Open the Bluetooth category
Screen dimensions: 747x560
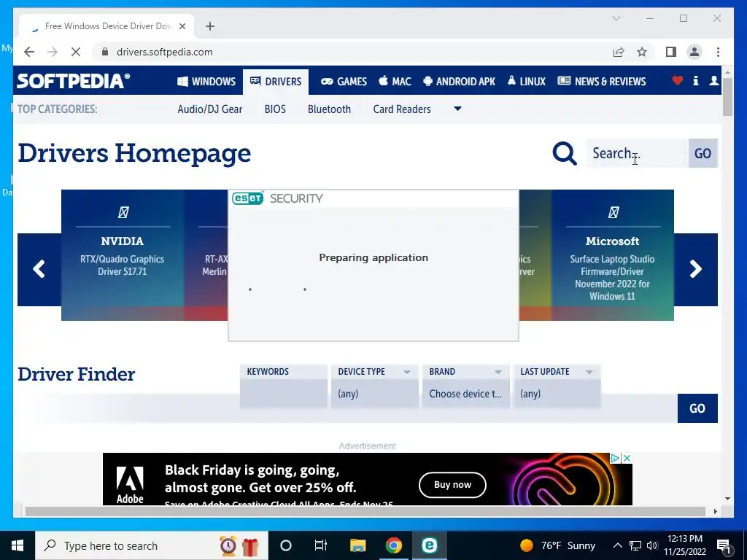pos(329,109)
